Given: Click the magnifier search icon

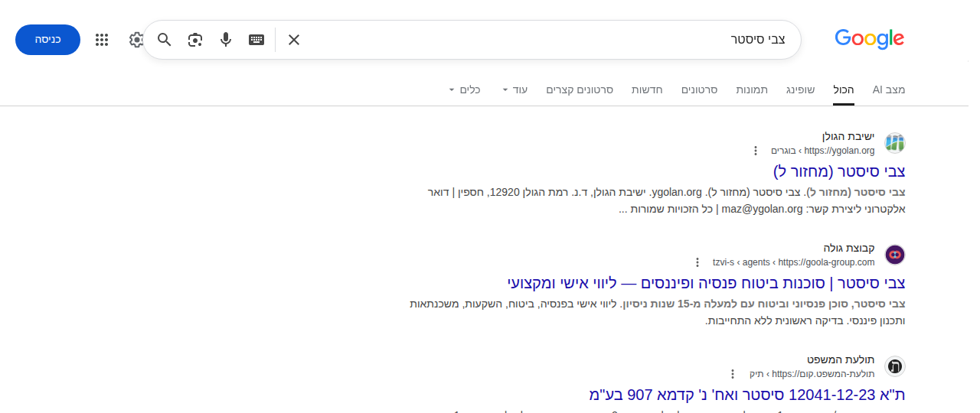Looking at the screenshot, I should coord(165,40).
